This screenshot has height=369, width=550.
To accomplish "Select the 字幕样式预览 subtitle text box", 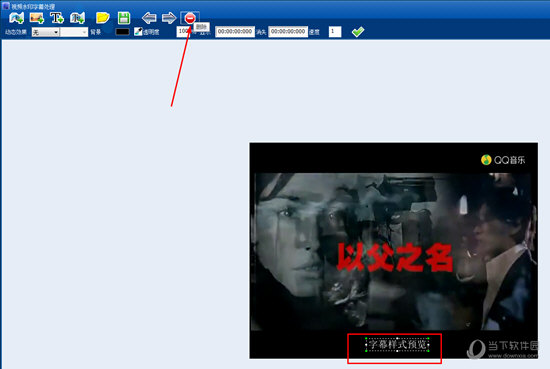I will point(397,344).
